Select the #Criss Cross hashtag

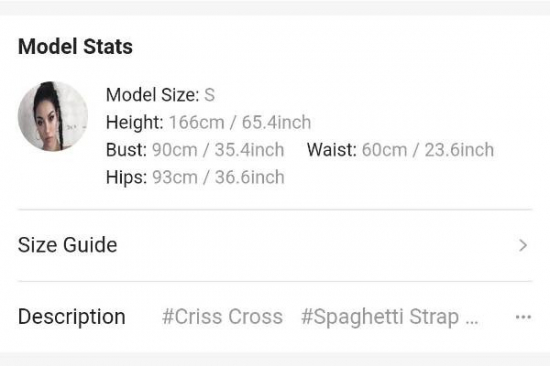222,317
